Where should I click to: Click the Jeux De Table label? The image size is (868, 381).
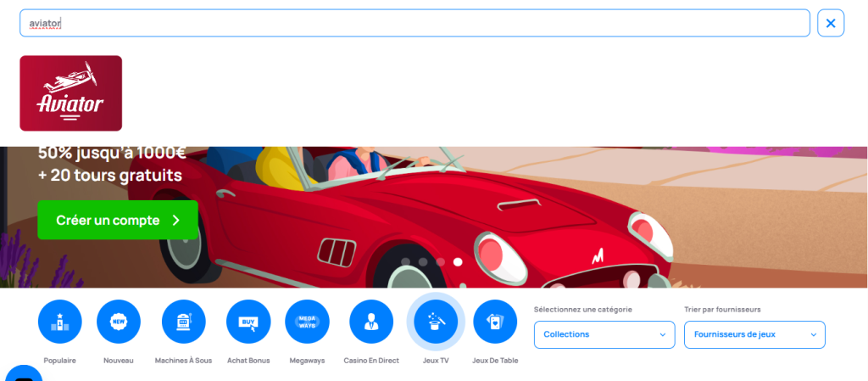[x=495, y=361]
